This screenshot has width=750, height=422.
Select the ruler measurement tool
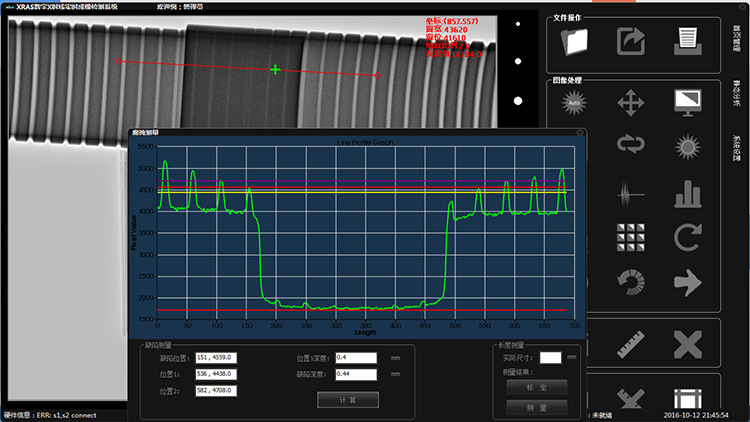pos(630,344)
